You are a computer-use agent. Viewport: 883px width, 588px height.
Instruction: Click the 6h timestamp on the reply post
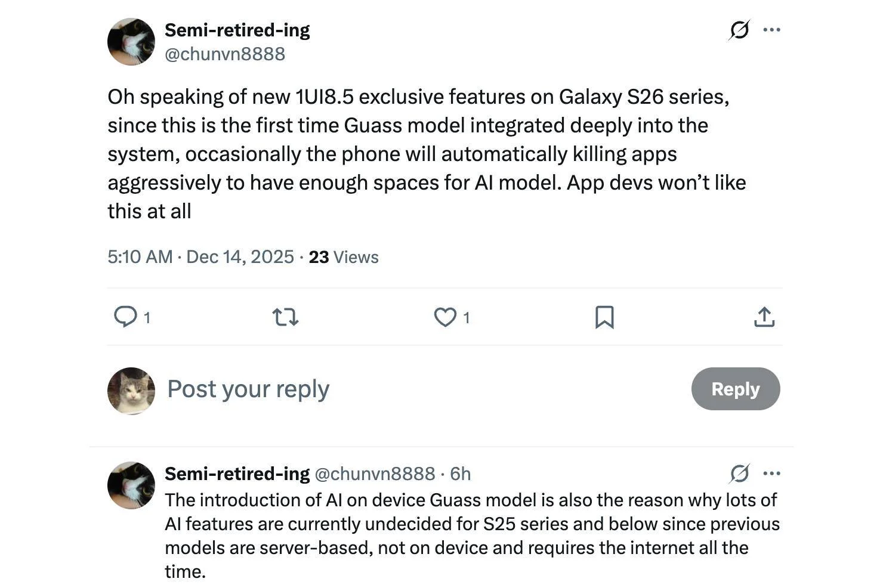point(460,474)
